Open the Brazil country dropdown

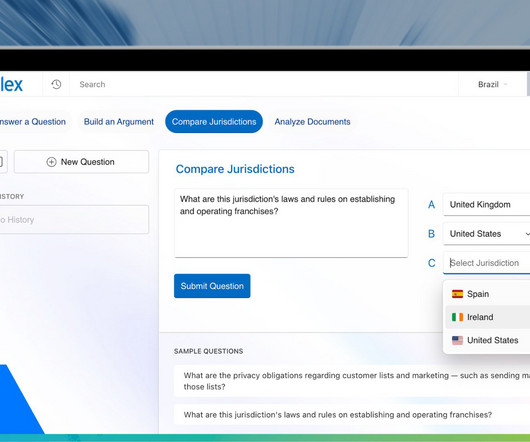[492, 84]
